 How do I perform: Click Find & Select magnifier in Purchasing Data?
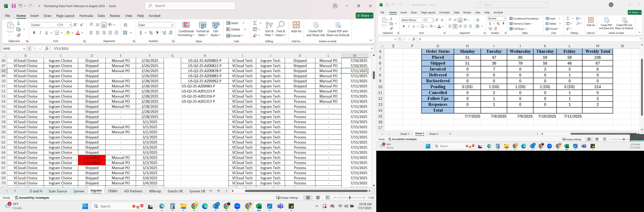281,29
